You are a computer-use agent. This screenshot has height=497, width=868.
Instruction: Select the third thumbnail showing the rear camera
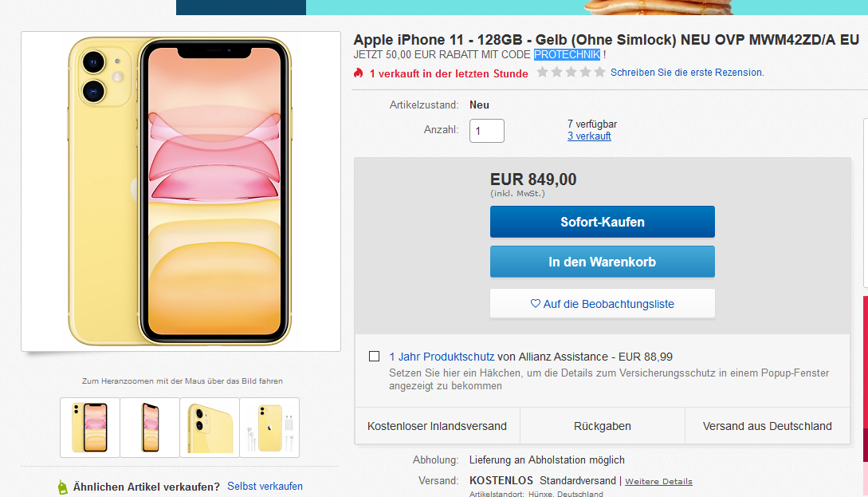(x=210, y=428)
